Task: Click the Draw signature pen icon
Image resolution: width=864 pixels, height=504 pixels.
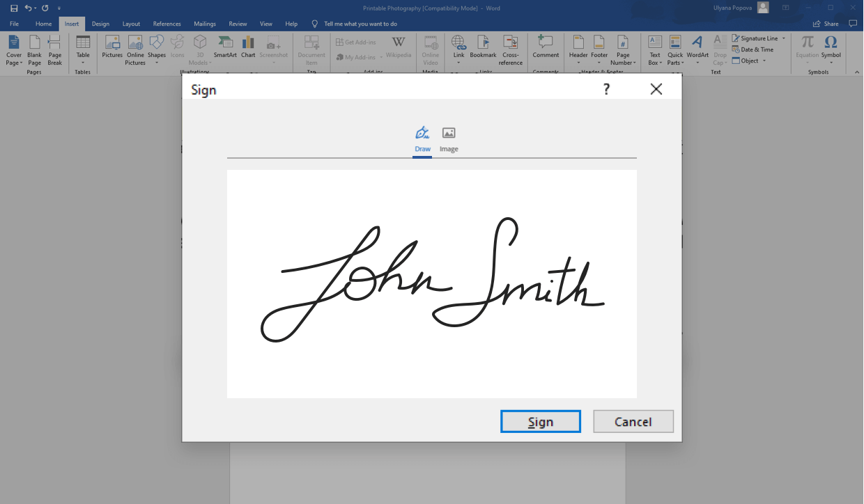Action: (x=422, y=133)
